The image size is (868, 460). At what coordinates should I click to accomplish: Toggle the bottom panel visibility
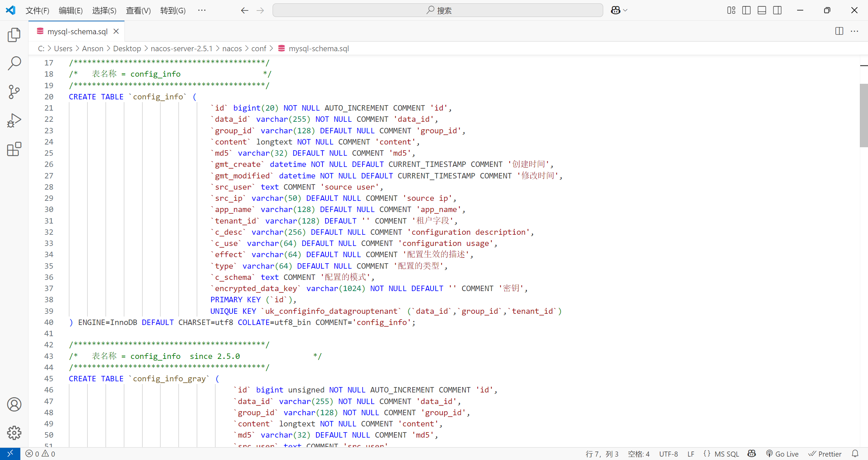point(762,10)
